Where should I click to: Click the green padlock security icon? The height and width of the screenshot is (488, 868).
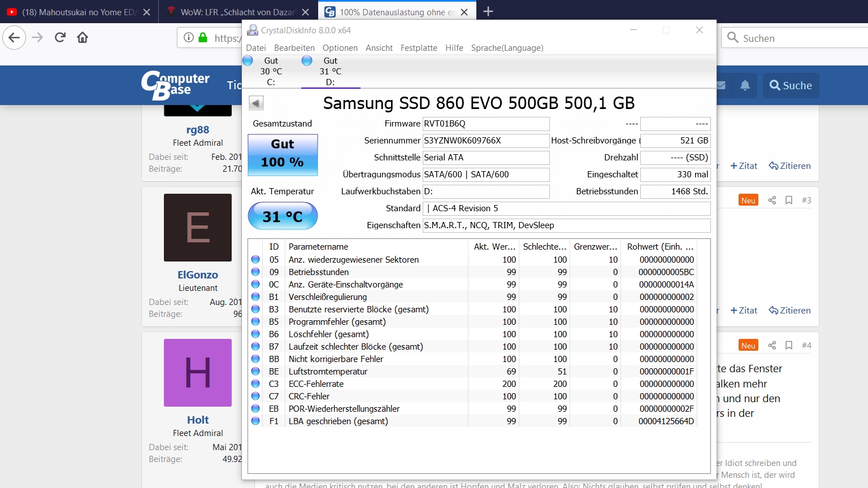click(x=203, y=38)
